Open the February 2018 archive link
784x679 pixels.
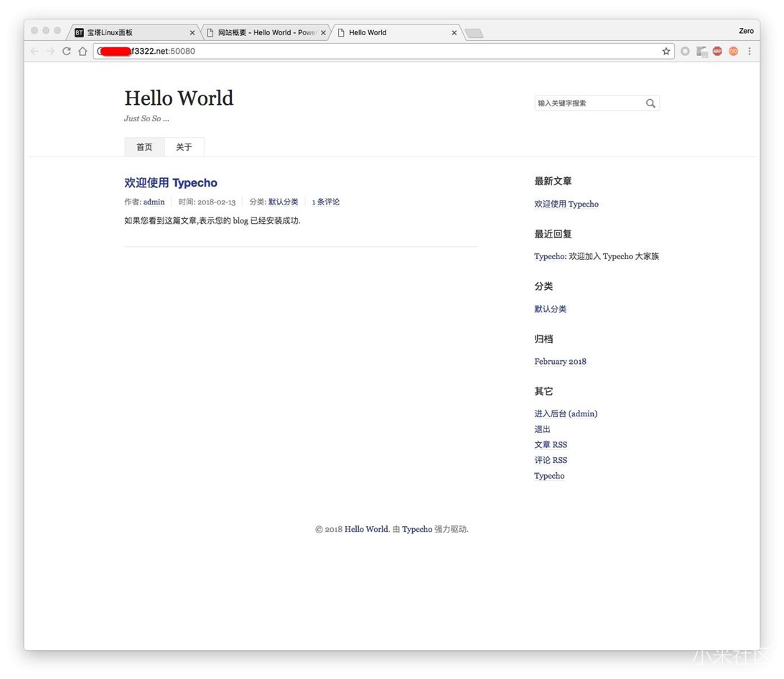[x=560, y=362]
